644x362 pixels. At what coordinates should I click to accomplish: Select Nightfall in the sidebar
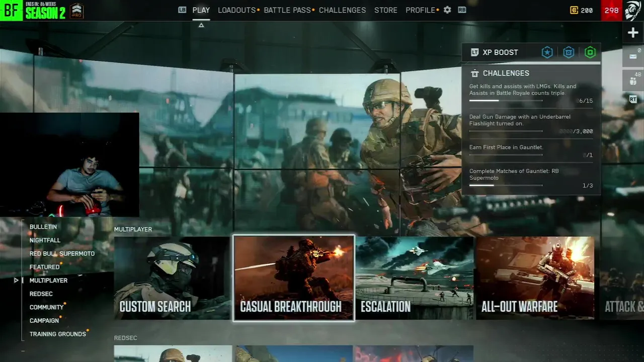click(x=45, y=240)
